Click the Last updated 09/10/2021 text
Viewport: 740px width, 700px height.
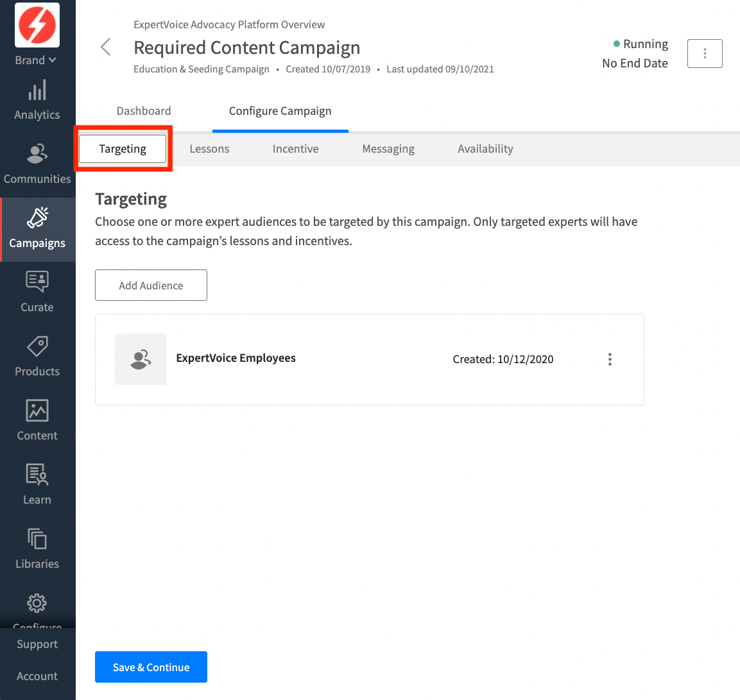(x=440, y=69)
